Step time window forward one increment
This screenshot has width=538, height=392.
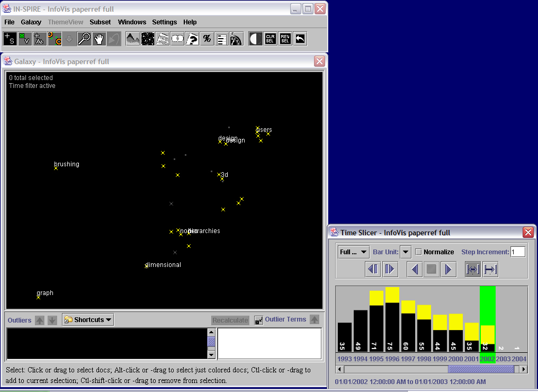(390, 269)
